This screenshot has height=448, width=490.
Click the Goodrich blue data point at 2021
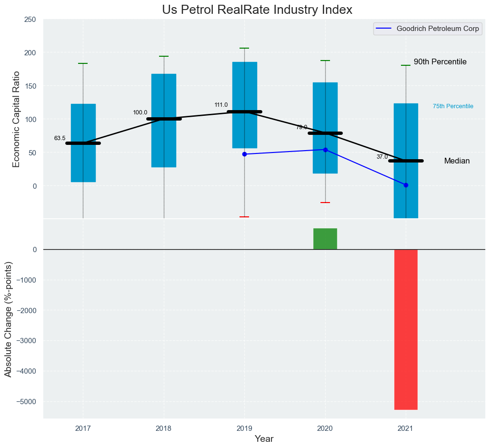tap(406, 185)
